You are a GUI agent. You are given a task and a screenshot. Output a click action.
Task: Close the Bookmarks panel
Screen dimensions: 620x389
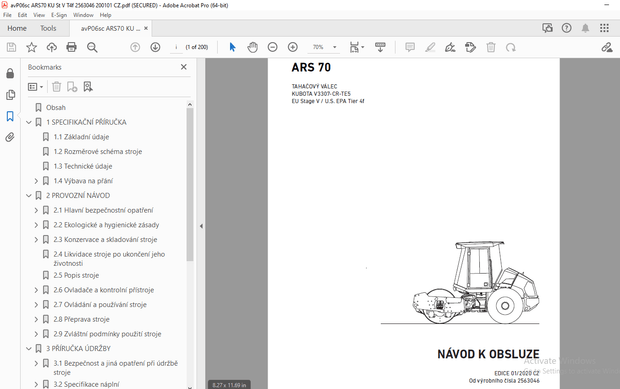(x=183, y=67)
